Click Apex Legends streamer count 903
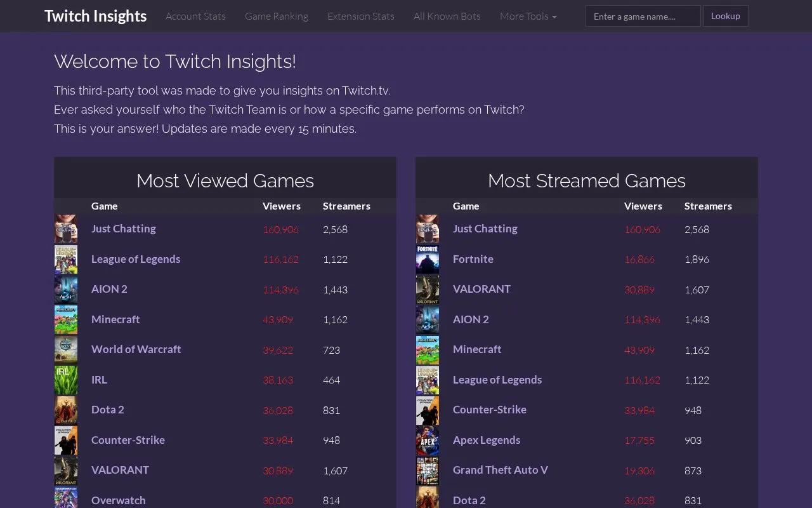 click(x=693, y=440)
